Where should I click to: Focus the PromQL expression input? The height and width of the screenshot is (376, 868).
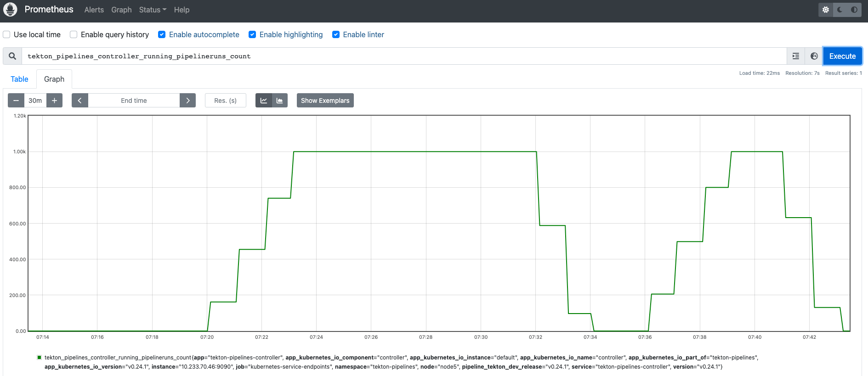(404, 56)
